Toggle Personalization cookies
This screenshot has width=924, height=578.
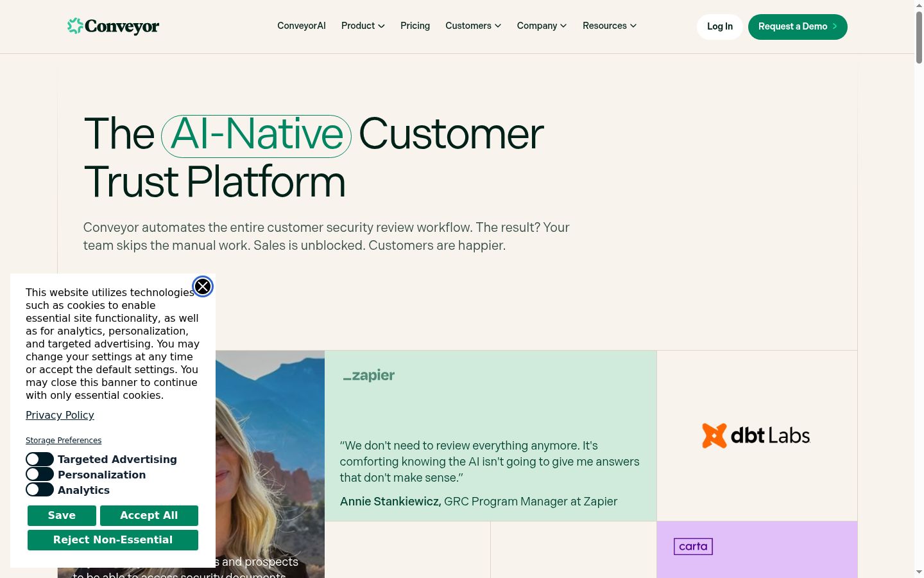(40, 475)
